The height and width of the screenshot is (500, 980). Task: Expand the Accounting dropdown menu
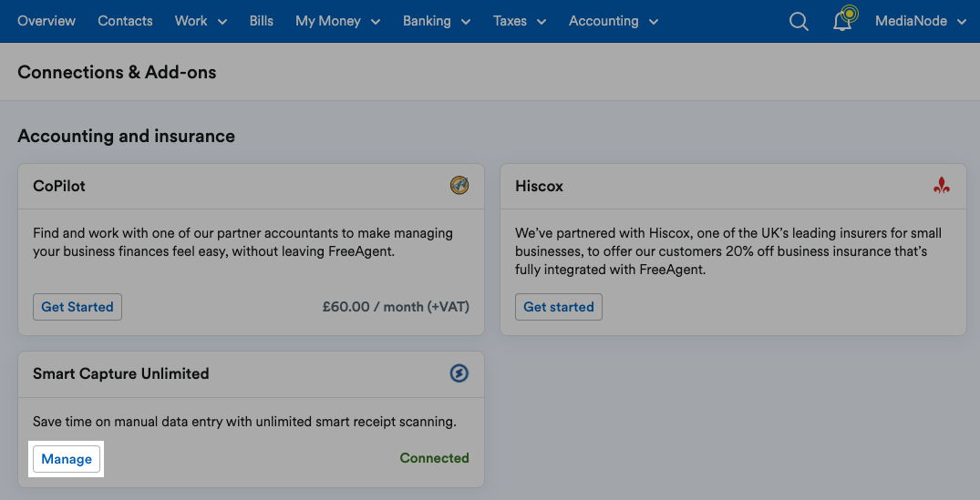(614, 21)
